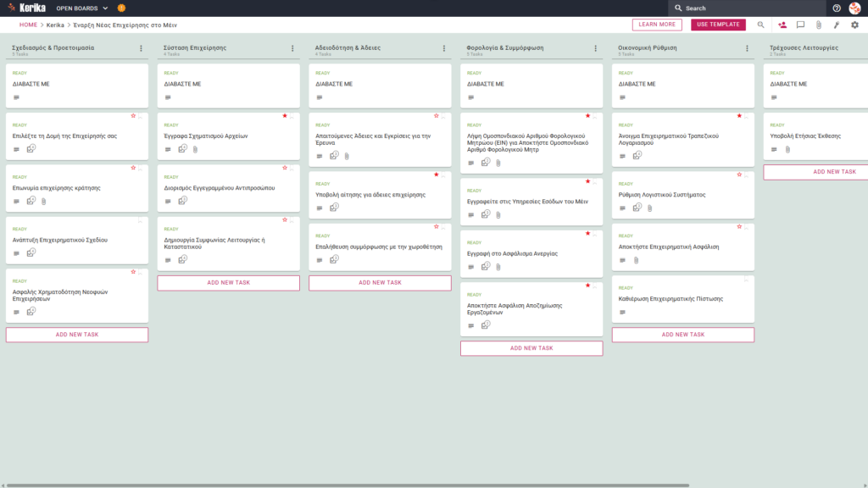The height and width of the screenshot is (488, 868).
Task: Add new task in Οικονομική Ρύθμιση column
Action: (683, 335)
